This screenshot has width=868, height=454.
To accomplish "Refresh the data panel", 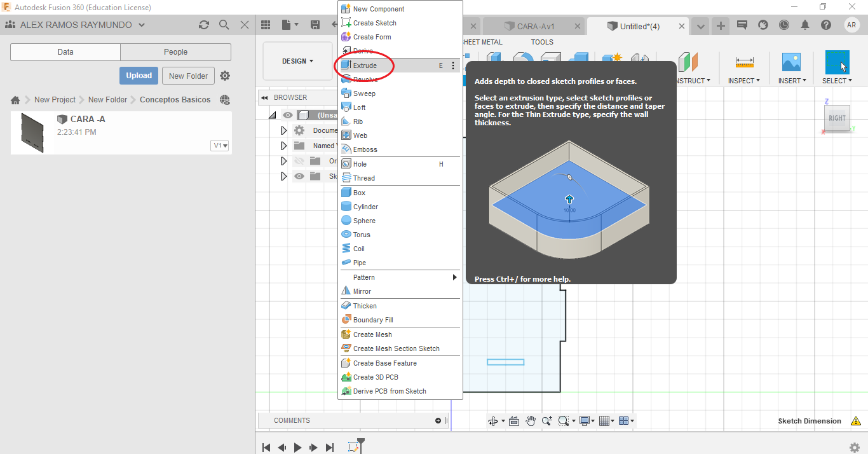I will (203, 25).
